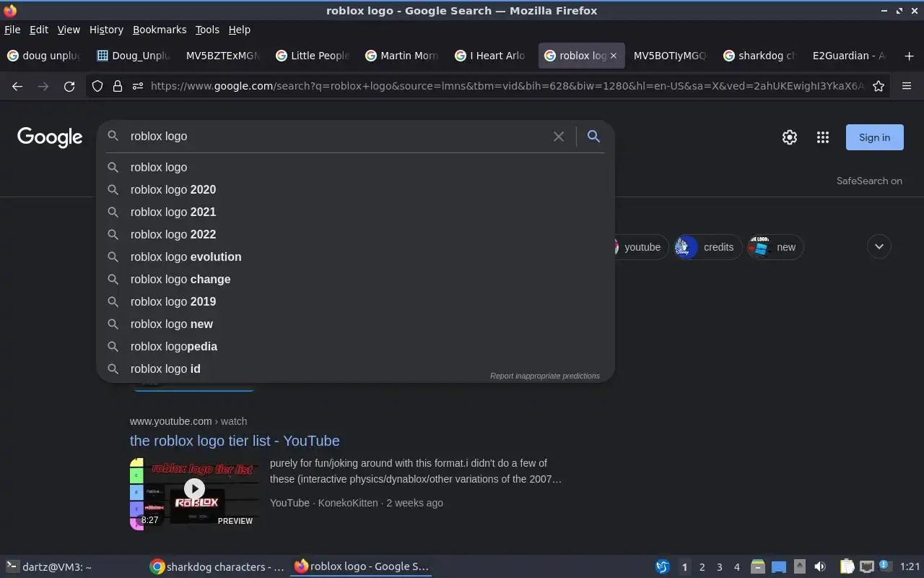Switch to the E2Guardian tab
Viewport: 924px width, 578px height.
point(849,56)
